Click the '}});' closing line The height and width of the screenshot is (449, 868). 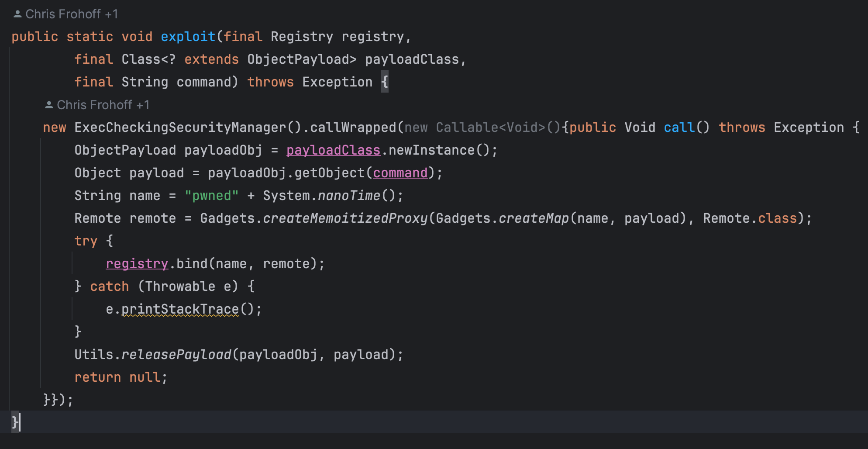tap(59, 400)
